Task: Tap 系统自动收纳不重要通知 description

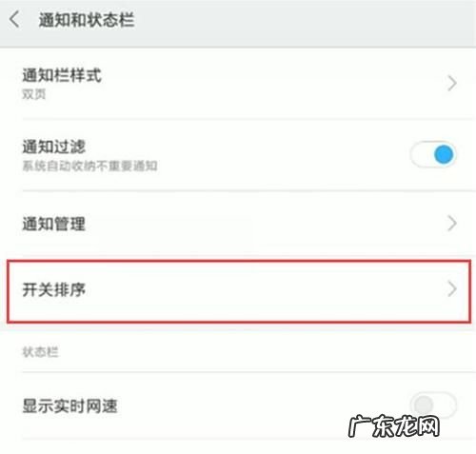Action: (89, 166)
